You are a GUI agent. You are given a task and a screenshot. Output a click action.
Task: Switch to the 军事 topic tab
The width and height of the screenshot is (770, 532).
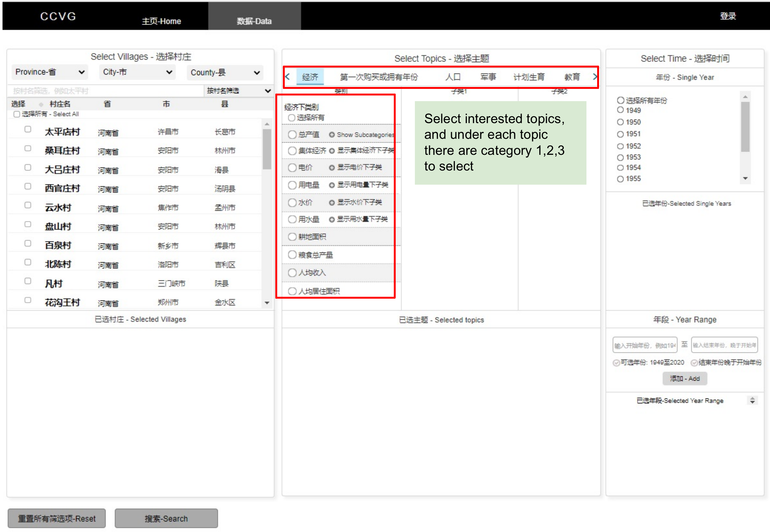tap(488, 77)
